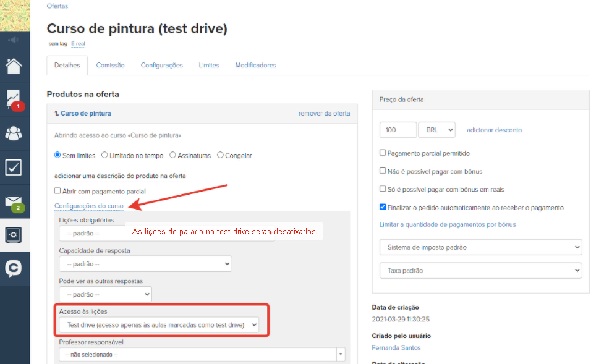The image size is (591, 364).
Task: Uncheck 'Finalizar o pedido automaticamente' checkbox
Action: click(383, 208)
